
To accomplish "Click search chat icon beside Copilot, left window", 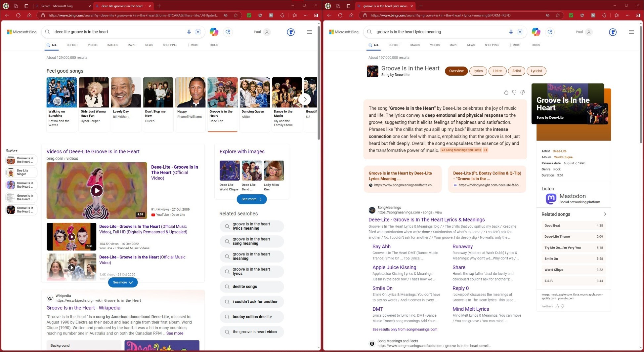I will click(228, 32).
